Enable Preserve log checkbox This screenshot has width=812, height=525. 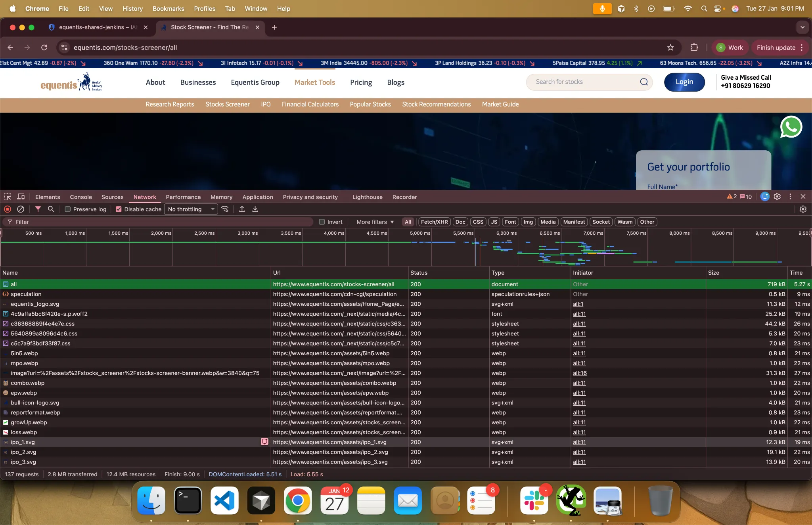pos(68,209)
